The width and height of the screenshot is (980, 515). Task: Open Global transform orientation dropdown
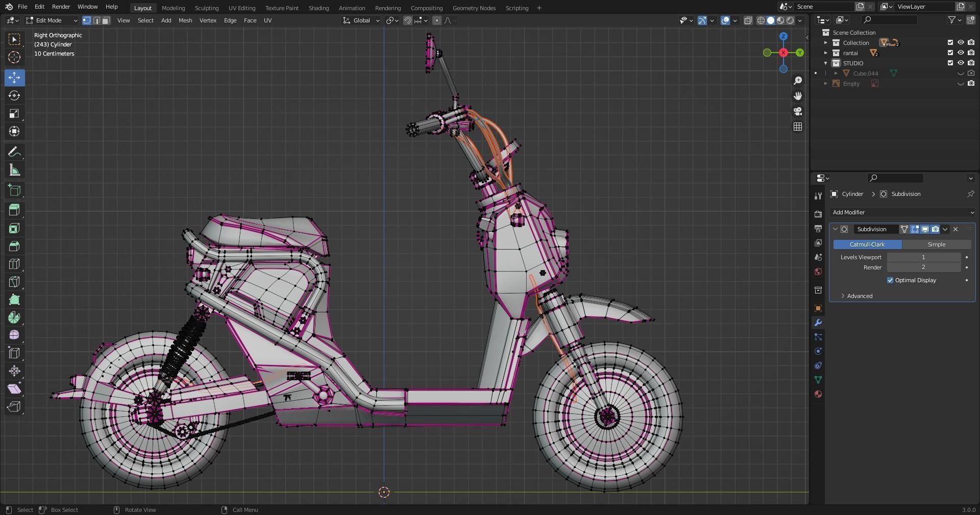coord(361,20)
